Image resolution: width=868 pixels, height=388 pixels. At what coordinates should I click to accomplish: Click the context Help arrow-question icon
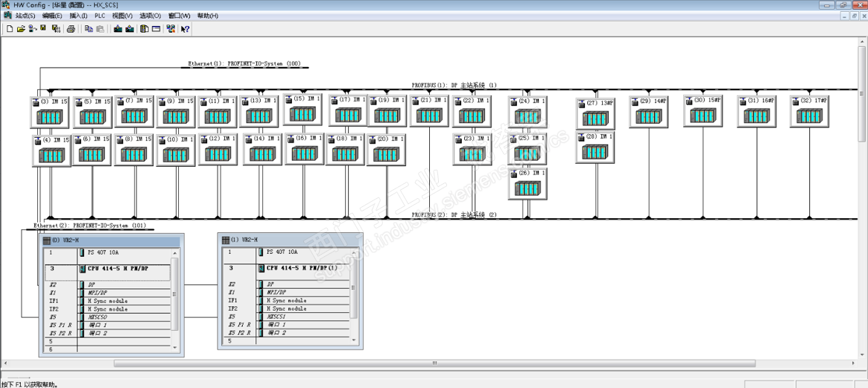click(x=186, y=29)
